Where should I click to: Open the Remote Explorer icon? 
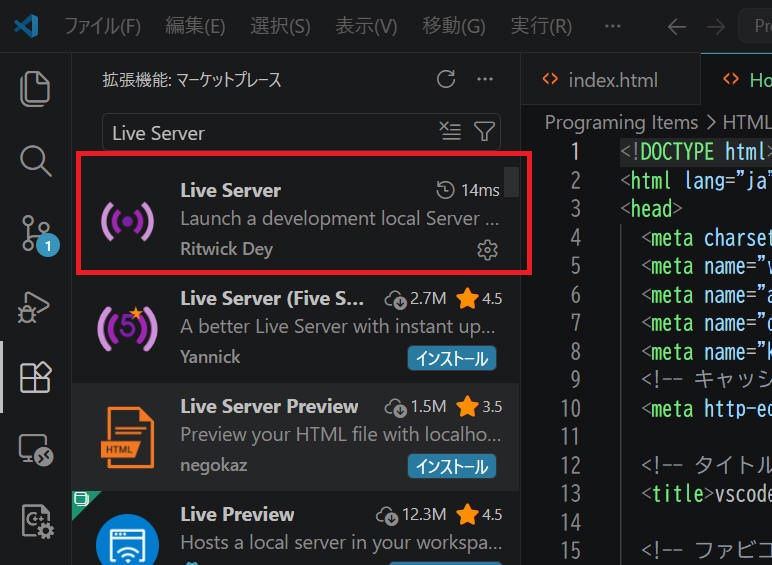35,449
